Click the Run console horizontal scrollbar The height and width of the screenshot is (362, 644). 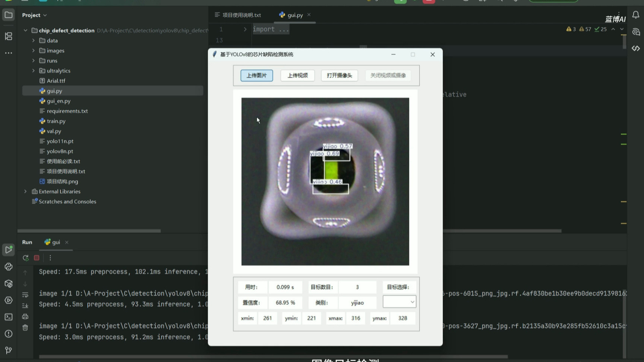pyautogui.click(x=274, y=357)
